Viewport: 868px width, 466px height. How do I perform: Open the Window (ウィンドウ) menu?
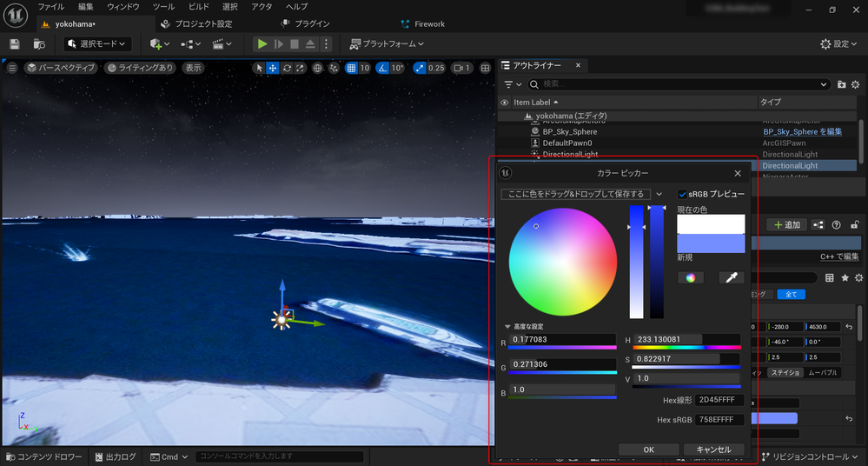(x=123, y=7)
